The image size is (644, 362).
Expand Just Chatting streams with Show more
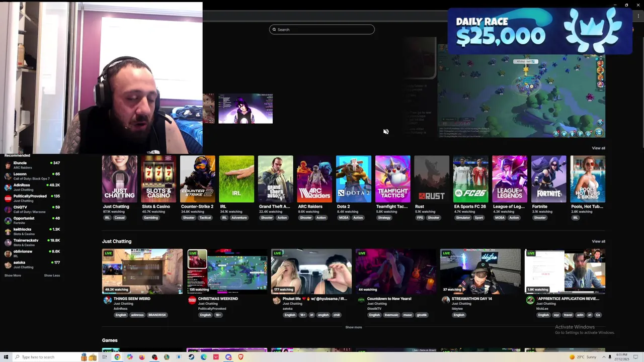coord(353,327)
